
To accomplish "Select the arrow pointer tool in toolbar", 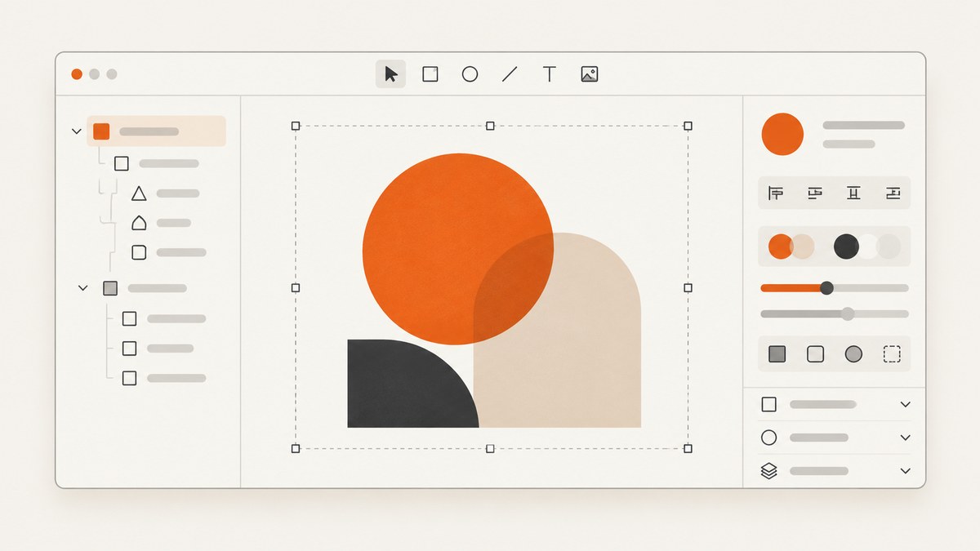I will coord(390,74).
